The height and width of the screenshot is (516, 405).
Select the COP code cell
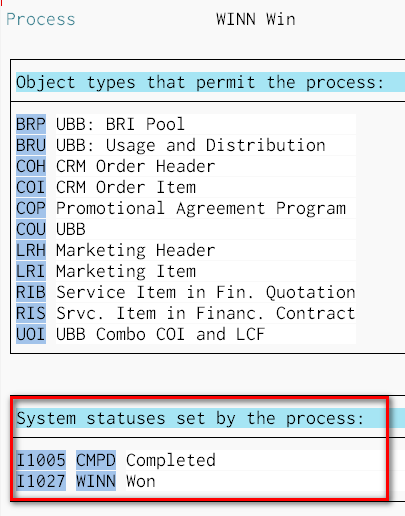click(31, 208)
